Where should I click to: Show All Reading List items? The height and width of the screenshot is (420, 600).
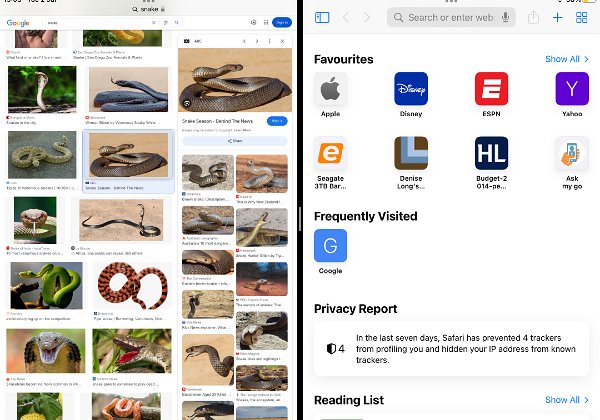pyautogui.click(x=567, y=400)
